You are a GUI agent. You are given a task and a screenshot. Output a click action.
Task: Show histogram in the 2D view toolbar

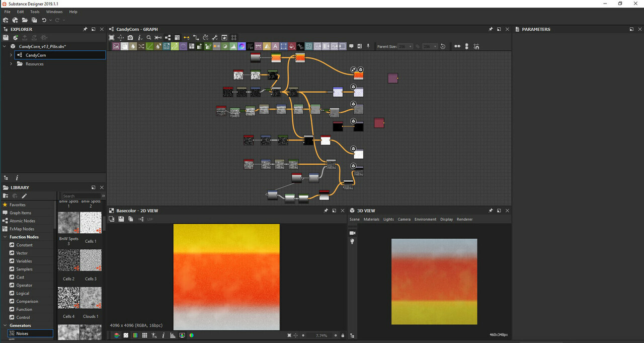[x=172, y=335]
